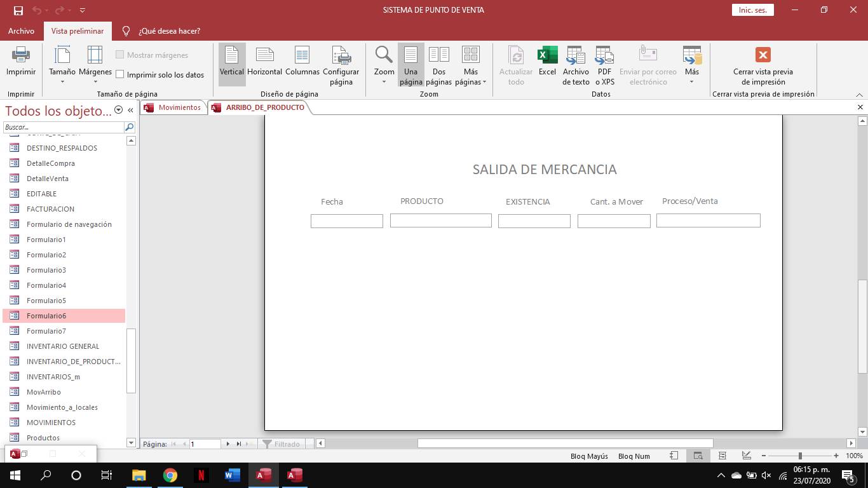This screenshot has height=488, width=868.
Task: Export the report to Excel
Action: tap(547, 64)
